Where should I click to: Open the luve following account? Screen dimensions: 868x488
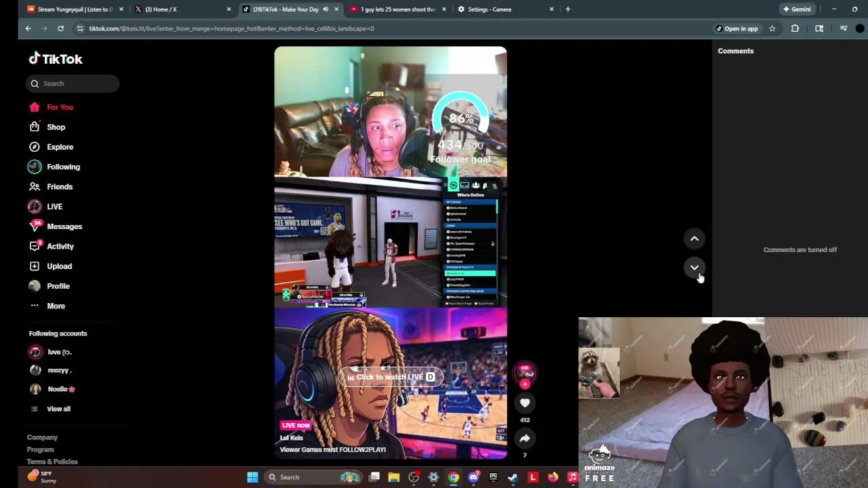click(51, 352)
